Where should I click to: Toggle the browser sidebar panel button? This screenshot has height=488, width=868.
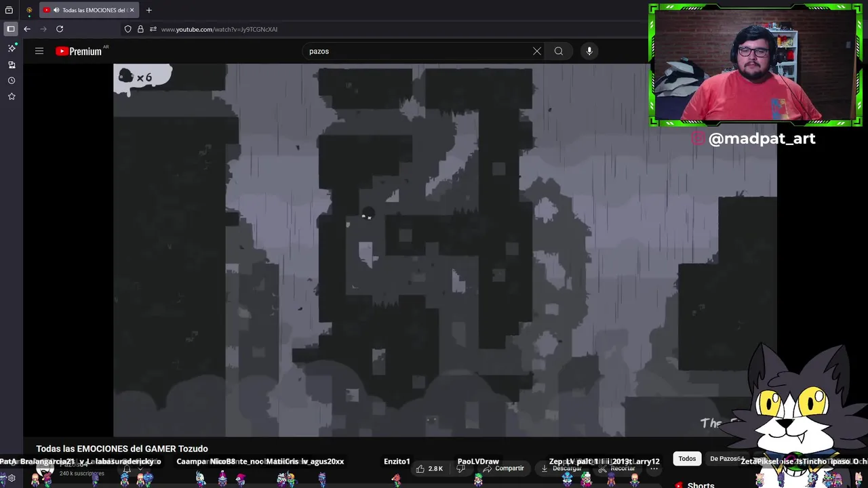pos(11,29)
